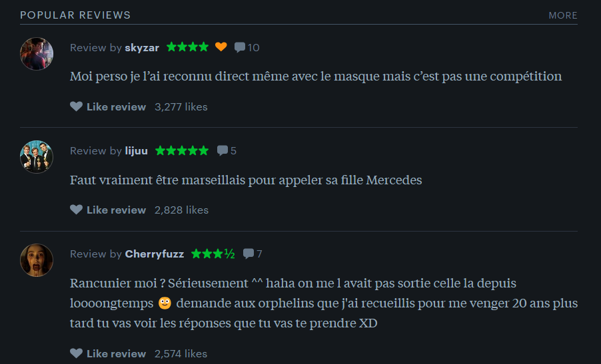Click the four-star rating by skyzar
This screenshot has width=601, height=364.
pos(187,47)
